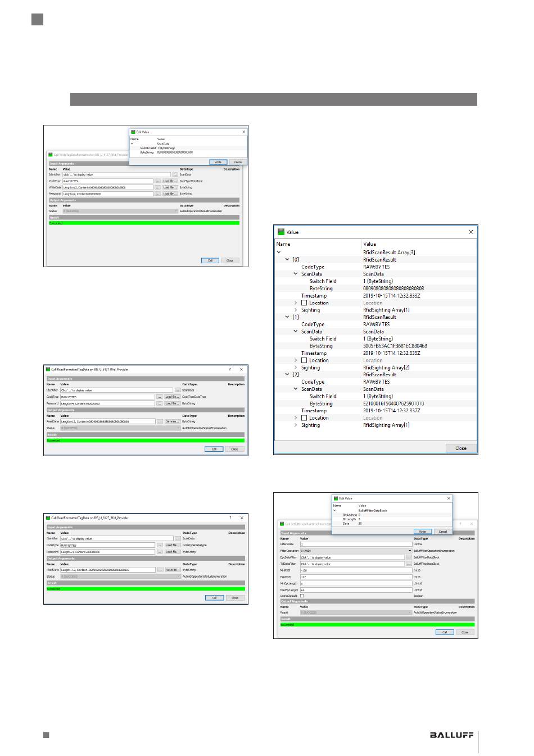Select ByteString value E2100016150400762590 1010 in result [2]

pyautogui.click(x=393, y=403)
